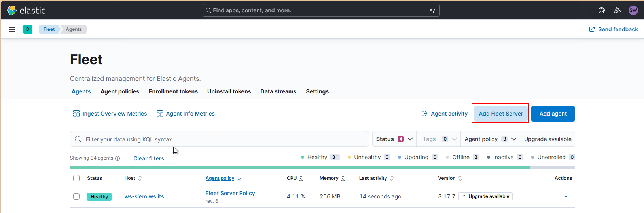Click the 4.11 % CPU value
Screen dimensions: 644x213
[x=296, y=196]
